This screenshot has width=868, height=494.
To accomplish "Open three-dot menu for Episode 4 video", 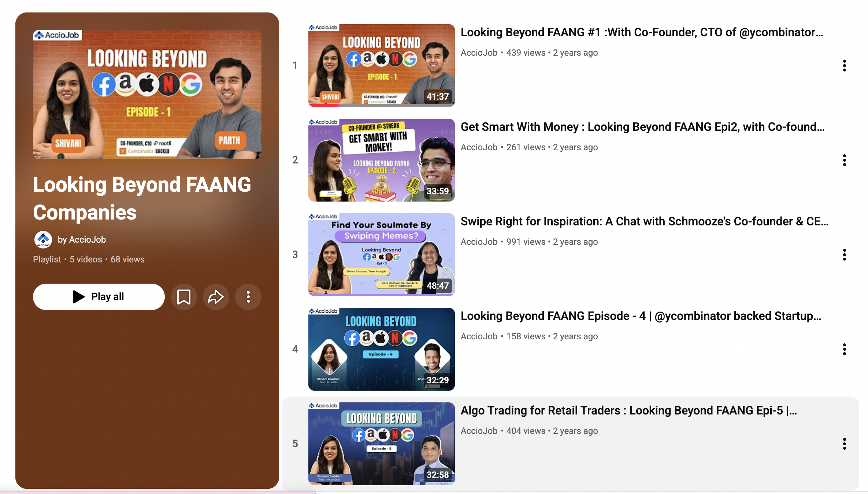I will coord(844,349).
